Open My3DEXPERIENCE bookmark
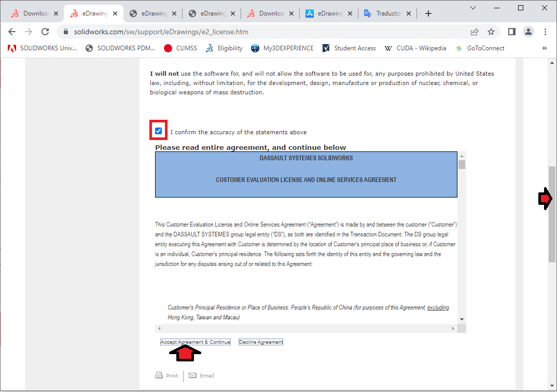 pyautogui.click(x=283, y=48)
